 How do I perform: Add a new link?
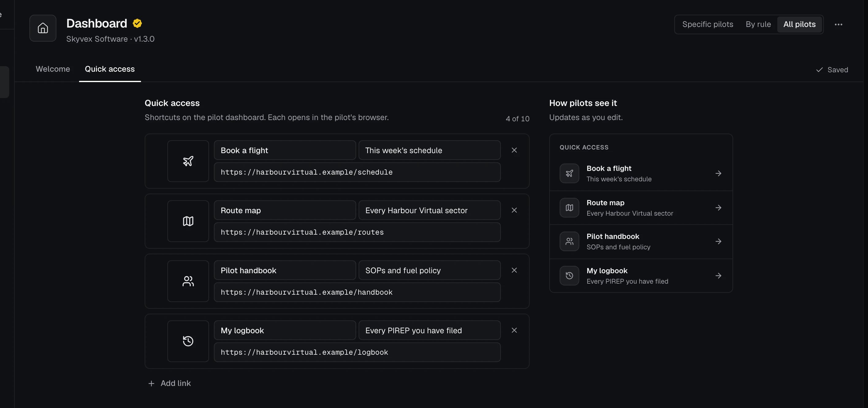[x=169, y=383]
